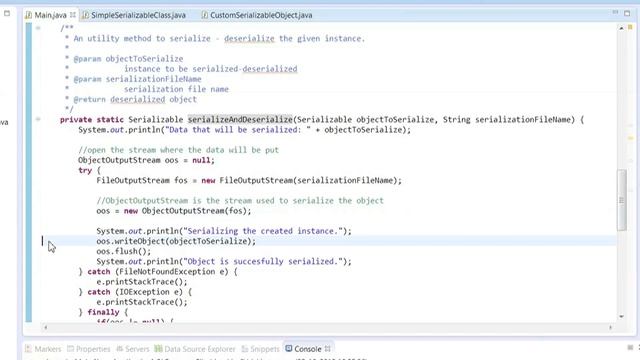Image resolution: width=640 pixels, height=360 pixels.
Task: Click the catch FileNotFoundException line
Action: 158,272
